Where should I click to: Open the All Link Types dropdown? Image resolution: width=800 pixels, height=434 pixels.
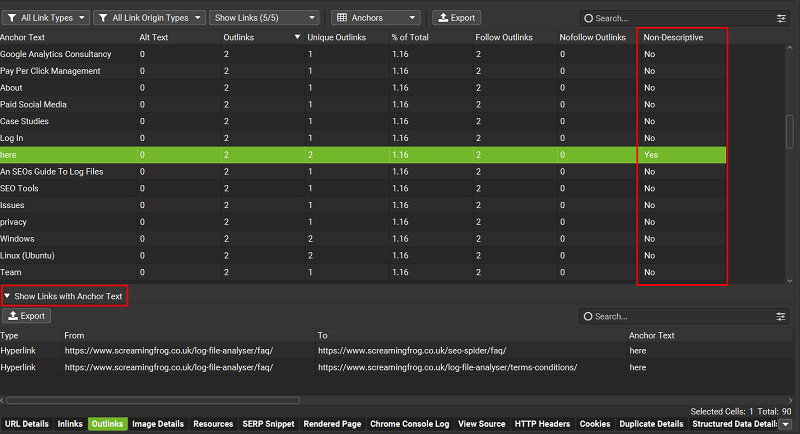[46, 18]
